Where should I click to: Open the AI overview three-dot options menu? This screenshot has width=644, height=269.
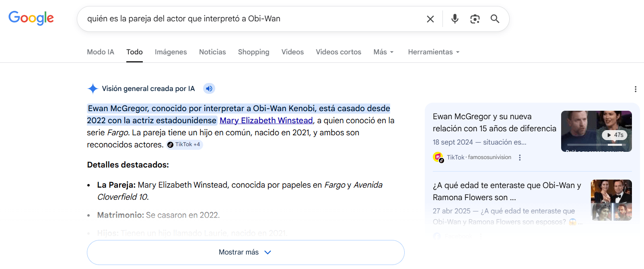point(635,89)
